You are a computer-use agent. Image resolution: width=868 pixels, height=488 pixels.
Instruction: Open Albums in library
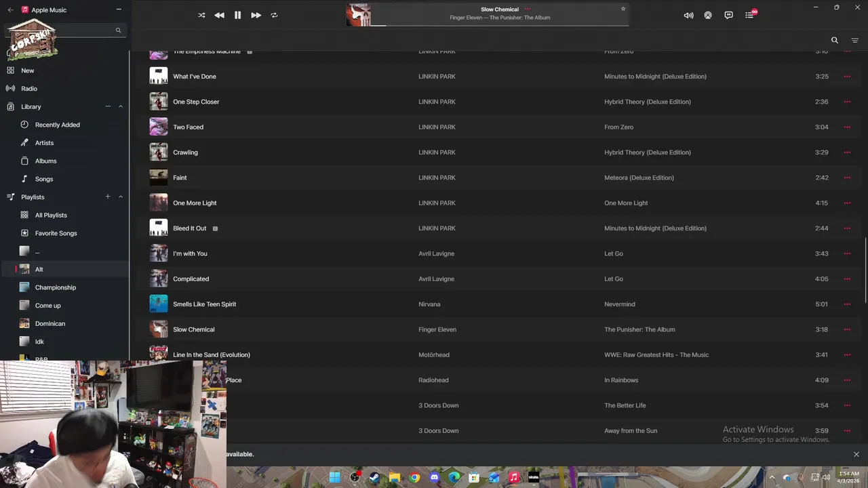click(45, 161)
